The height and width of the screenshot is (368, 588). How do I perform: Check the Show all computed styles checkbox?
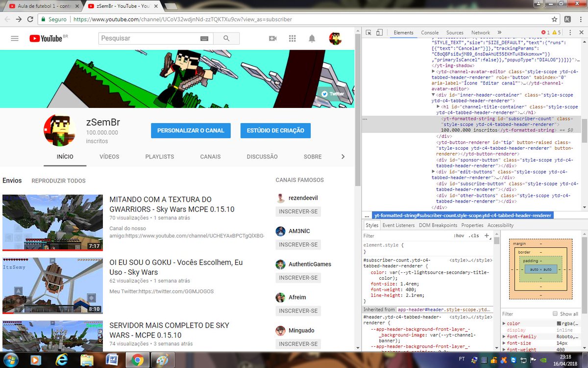(x=555, y=314)
